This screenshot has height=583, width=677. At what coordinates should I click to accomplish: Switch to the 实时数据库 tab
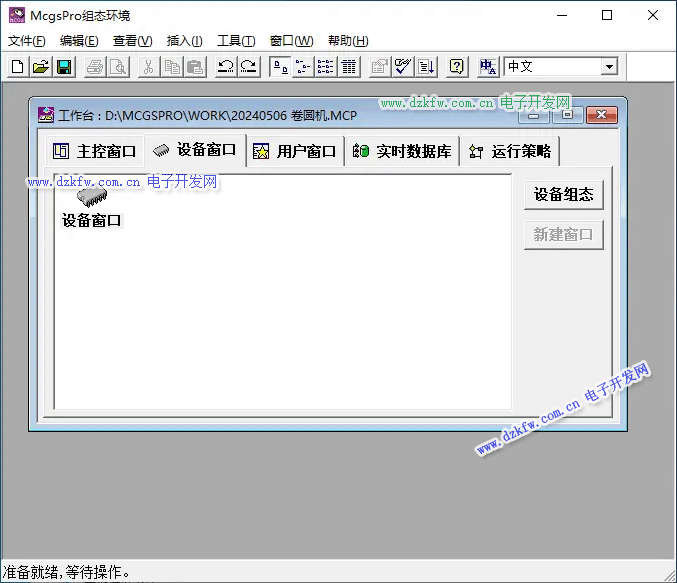tap(402, 152)
